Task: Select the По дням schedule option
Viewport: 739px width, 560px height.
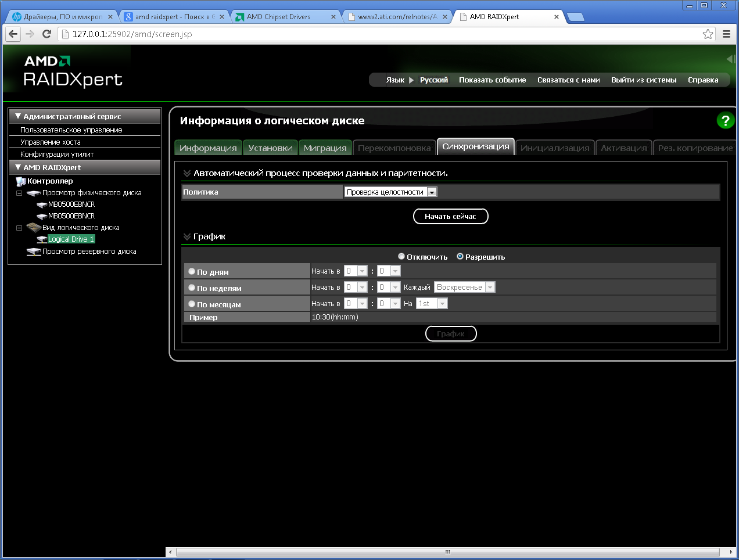Action: [x=192, y=271]
